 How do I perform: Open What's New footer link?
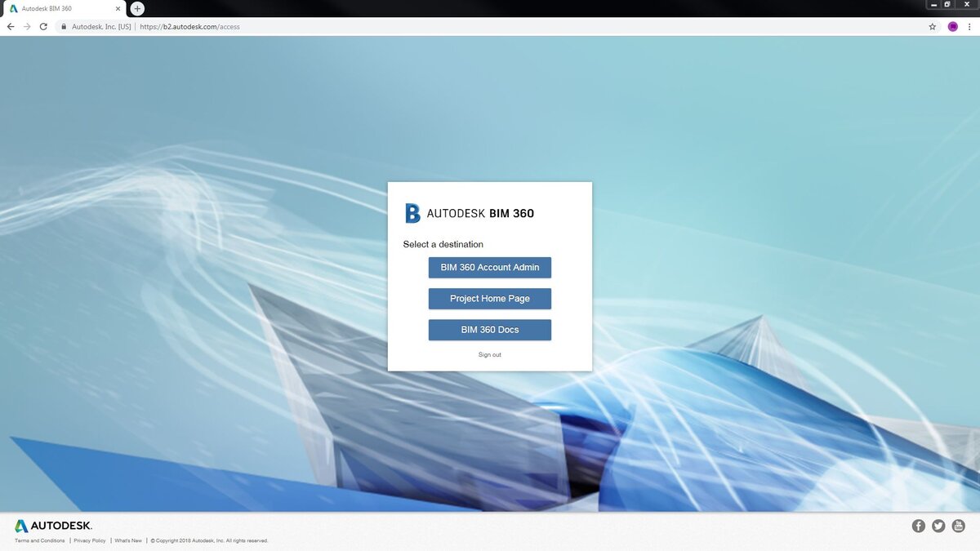[128, 541]
